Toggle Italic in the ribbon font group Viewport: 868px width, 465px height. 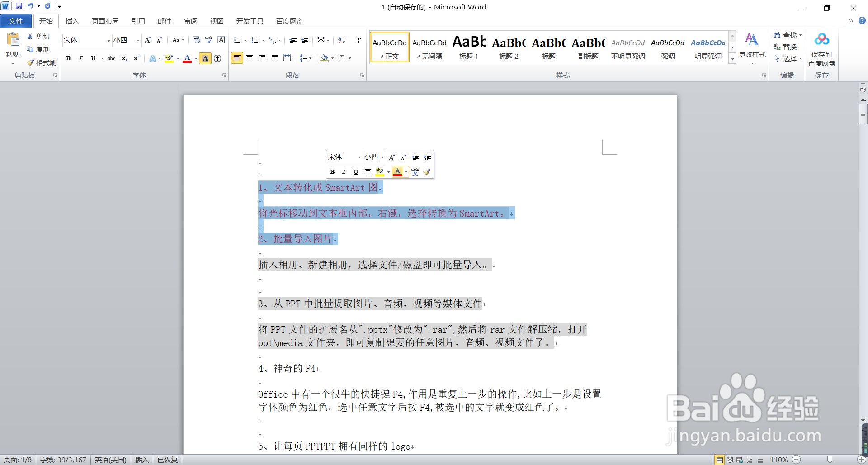(x=80, y=58)
